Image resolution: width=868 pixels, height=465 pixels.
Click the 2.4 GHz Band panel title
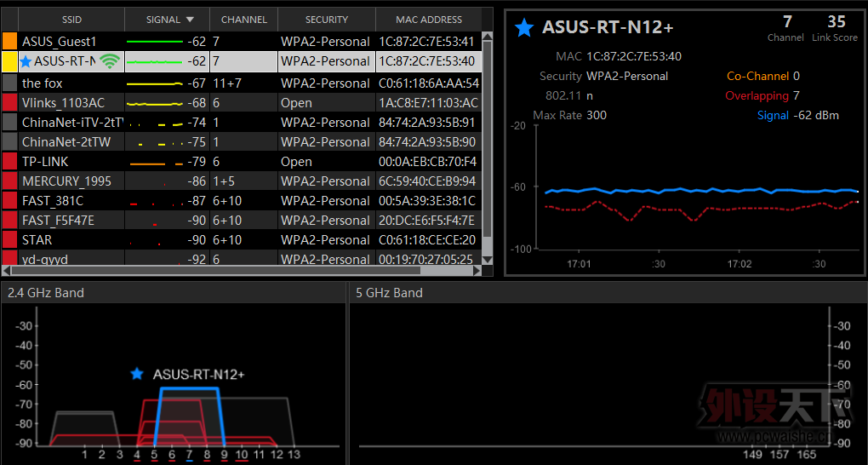pyautogui.click(x=46, y=293)
